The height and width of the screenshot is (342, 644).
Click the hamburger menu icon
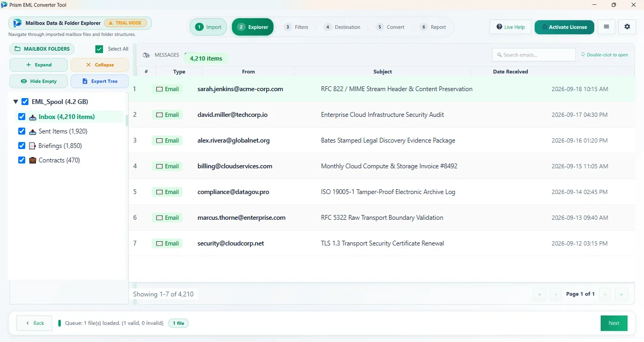pos(606,27)
